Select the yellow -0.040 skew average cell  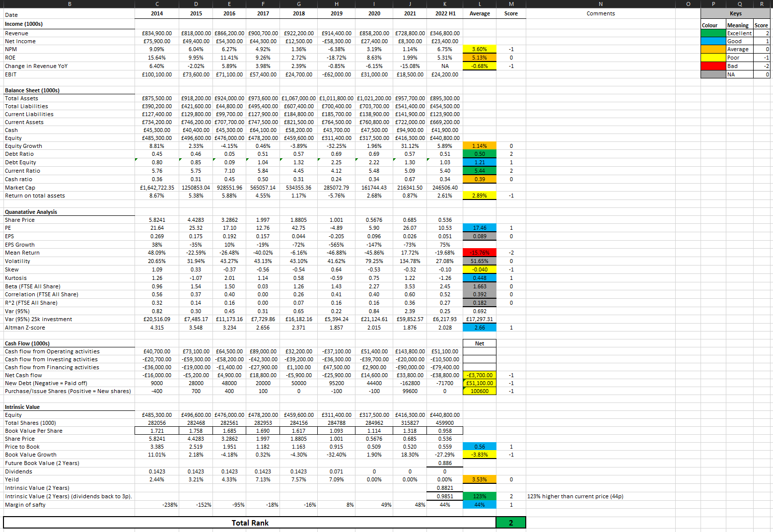(x=480, y=269)
